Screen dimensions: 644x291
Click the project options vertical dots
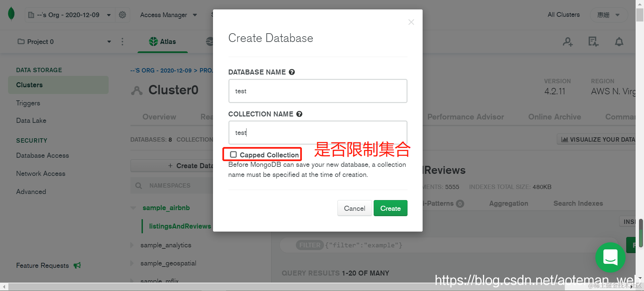(x=122, y=42)
